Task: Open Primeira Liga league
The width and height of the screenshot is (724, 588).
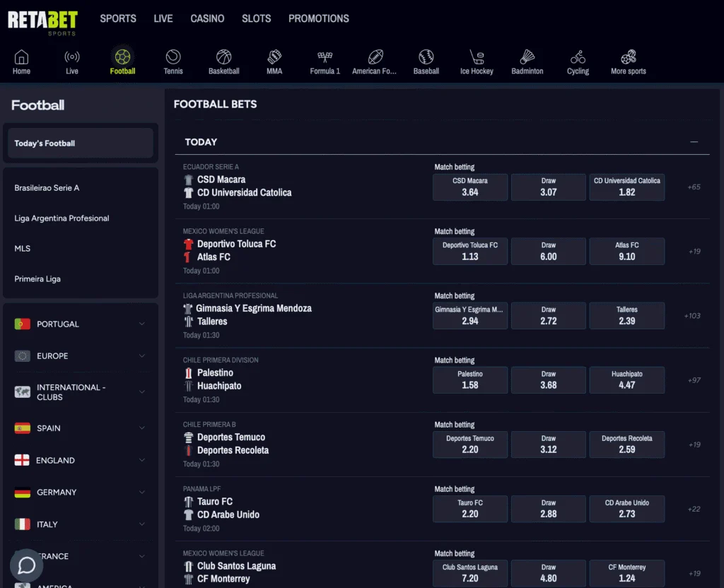Action: coord(37,278)
